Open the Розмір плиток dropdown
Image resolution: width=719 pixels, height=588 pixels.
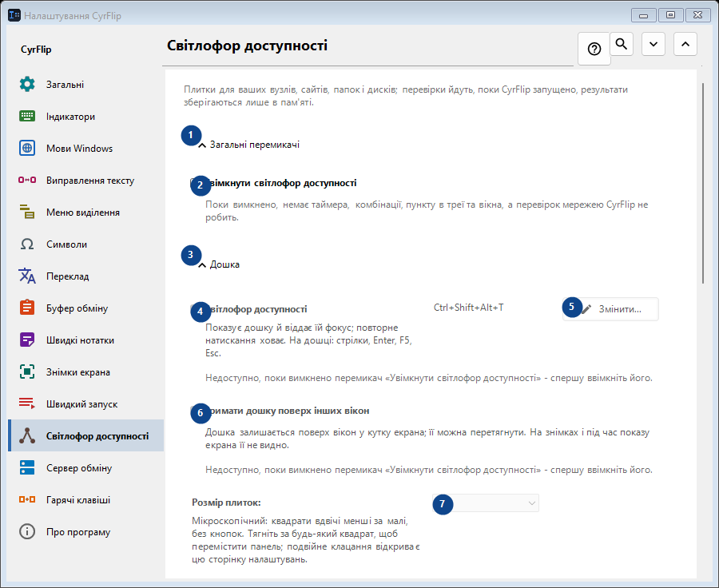(486, 503)
